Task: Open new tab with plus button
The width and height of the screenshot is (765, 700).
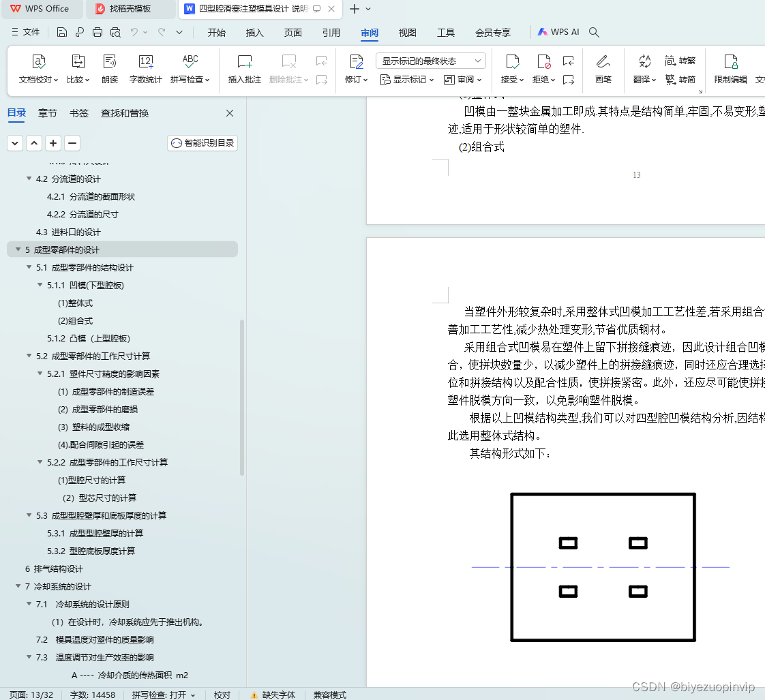Action: click(x=355, y=9)
